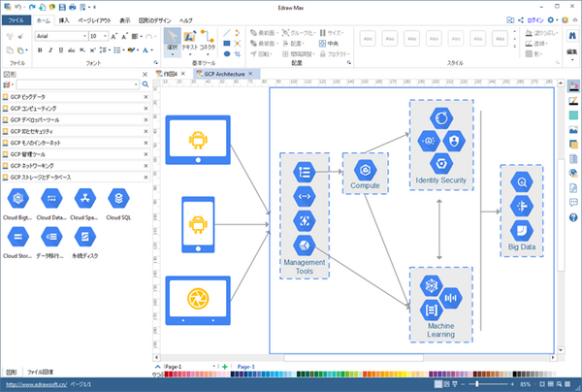
Task: Select the Android phone shape
Action: [198, 224]
